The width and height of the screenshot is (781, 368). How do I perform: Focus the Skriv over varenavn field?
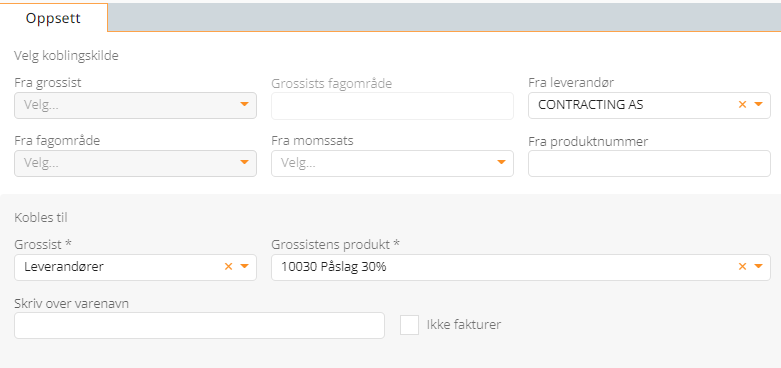pyautogui.click(x=199, y=325)
